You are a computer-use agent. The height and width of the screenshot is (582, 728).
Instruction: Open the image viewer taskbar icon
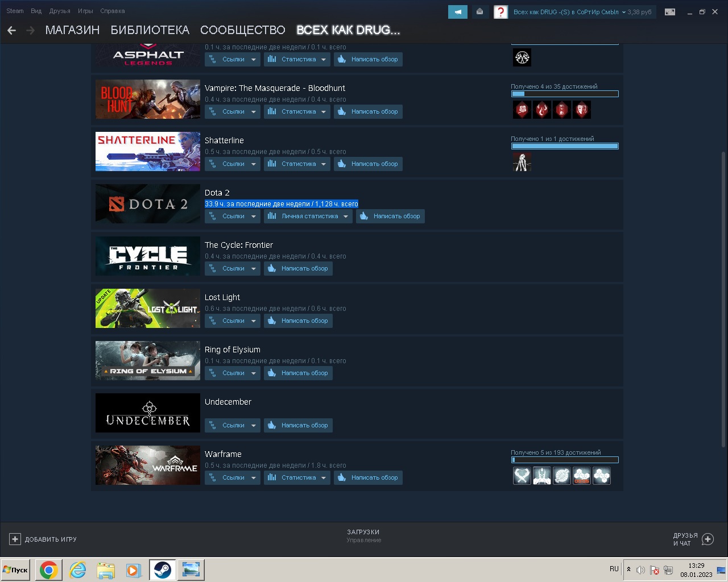(191, 569)
